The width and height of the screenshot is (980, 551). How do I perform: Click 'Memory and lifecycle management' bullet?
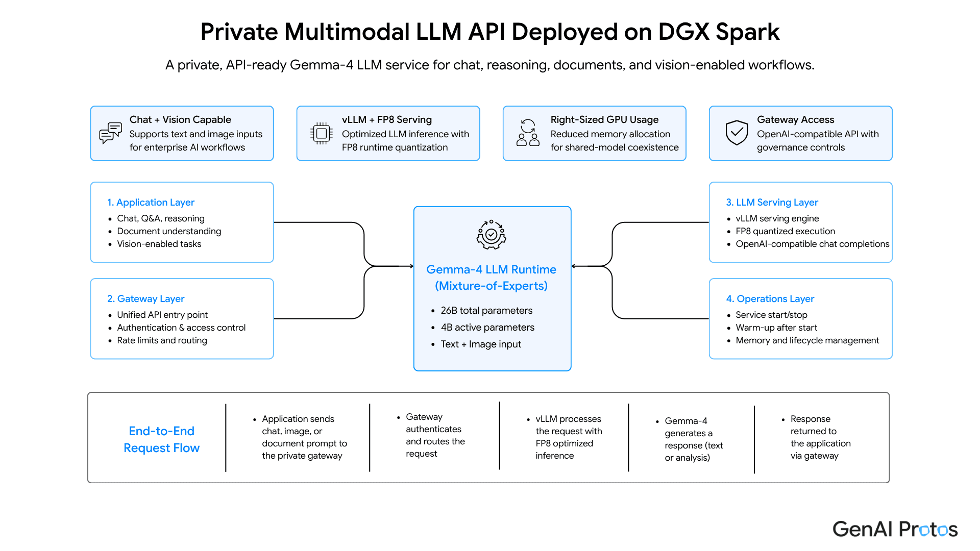pyautogui.click(x=807, y=340)
